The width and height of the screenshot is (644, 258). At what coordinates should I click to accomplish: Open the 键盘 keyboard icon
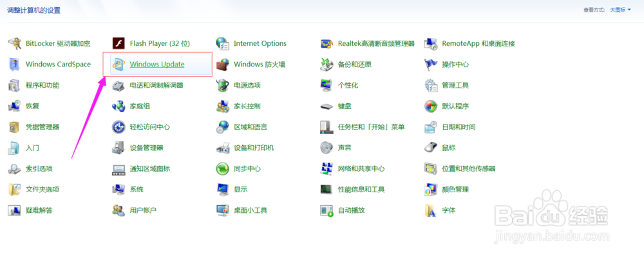(x=327, y=106)
